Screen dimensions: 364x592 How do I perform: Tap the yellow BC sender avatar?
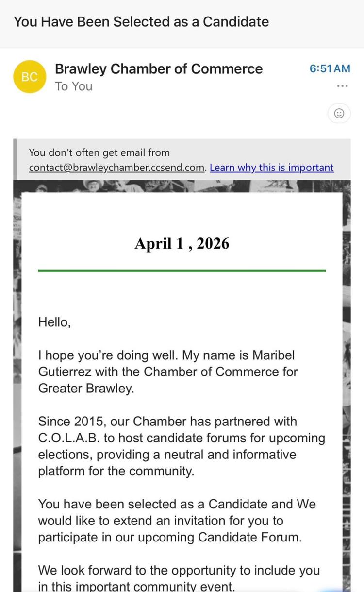30,77
